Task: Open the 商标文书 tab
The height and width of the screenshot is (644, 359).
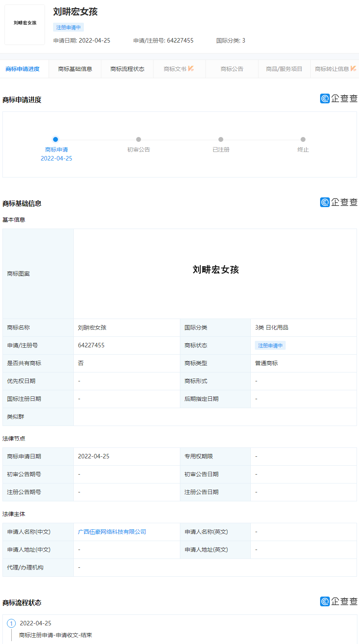Action: point(179,69)
